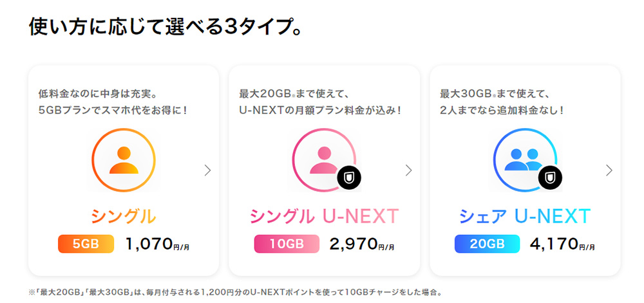Click the U-NEXT badge on blue icon

[550, 178]
